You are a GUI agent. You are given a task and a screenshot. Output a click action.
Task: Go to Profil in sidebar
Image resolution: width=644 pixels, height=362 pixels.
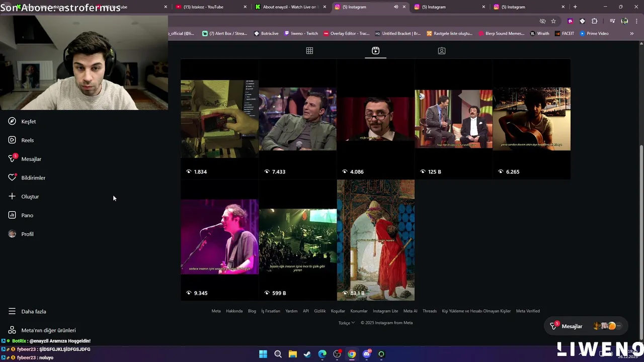[21, 234]
